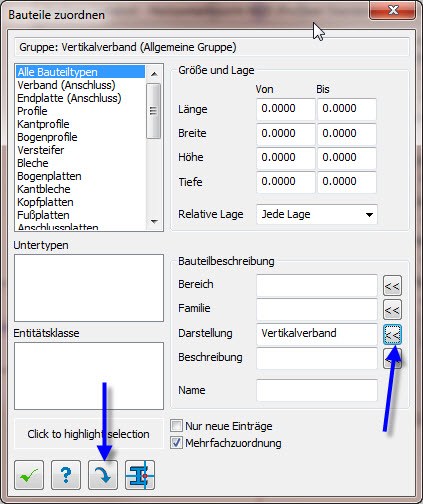
Task: Select 'Kantprofile' in the list
Action: [80, 124]
